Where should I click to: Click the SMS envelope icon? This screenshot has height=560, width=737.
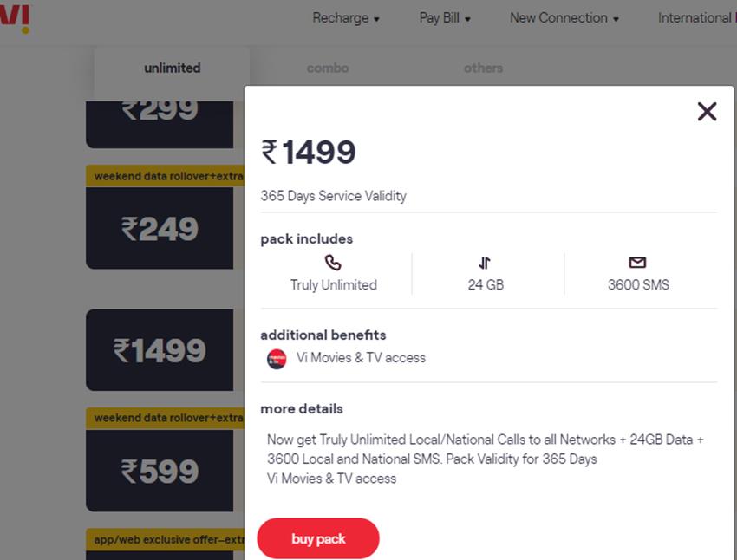pyautogui.click(x=637, y=263)
